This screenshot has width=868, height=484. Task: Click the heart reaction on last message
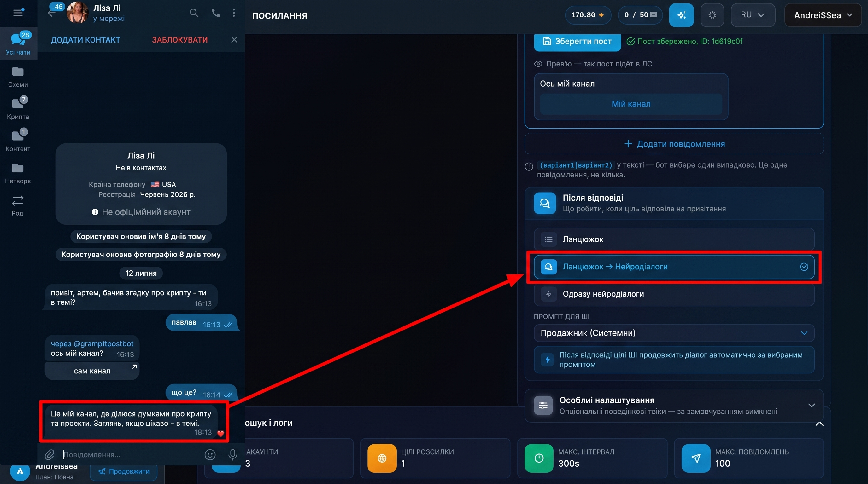[x=221, y=434]
